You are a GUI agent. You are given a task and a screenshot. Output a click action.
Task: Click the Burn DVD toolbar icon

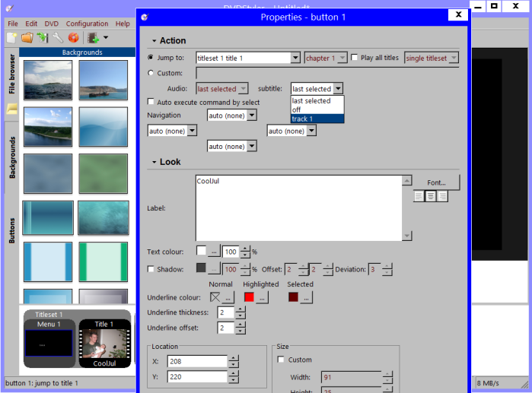73,37
